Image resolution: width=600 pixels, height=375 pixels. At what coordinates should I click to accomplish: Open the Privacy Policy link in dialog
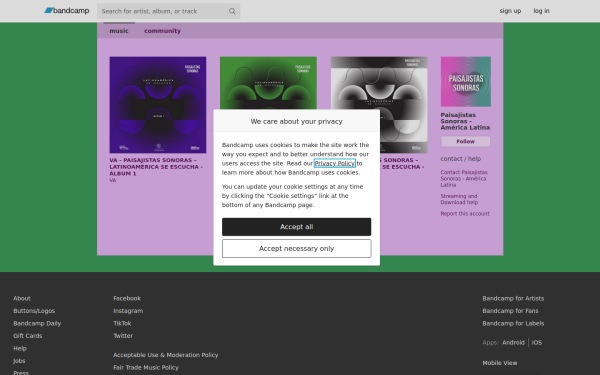[x=335, y=163]
